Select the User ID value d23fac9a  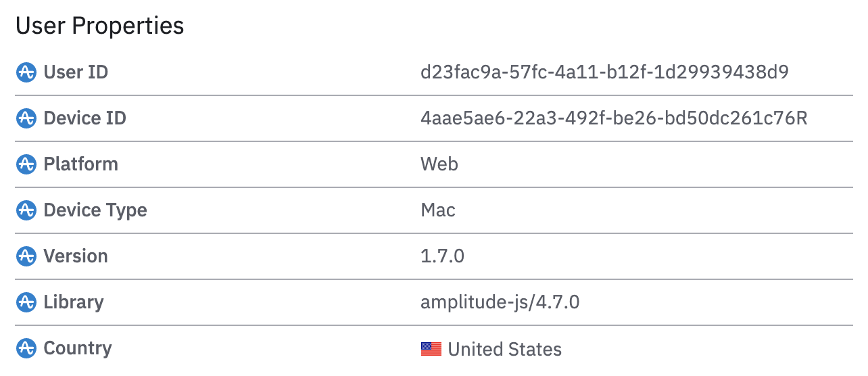[x=604, y=72]
